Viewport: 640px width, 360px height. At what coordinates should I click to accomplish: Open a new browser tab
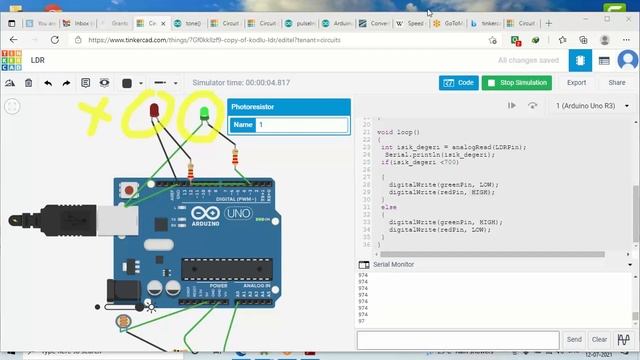pyautogui.click(x=549, y=23)
